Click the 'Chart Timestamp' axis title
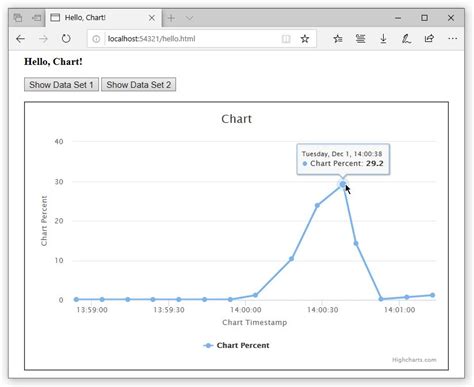 255,322
